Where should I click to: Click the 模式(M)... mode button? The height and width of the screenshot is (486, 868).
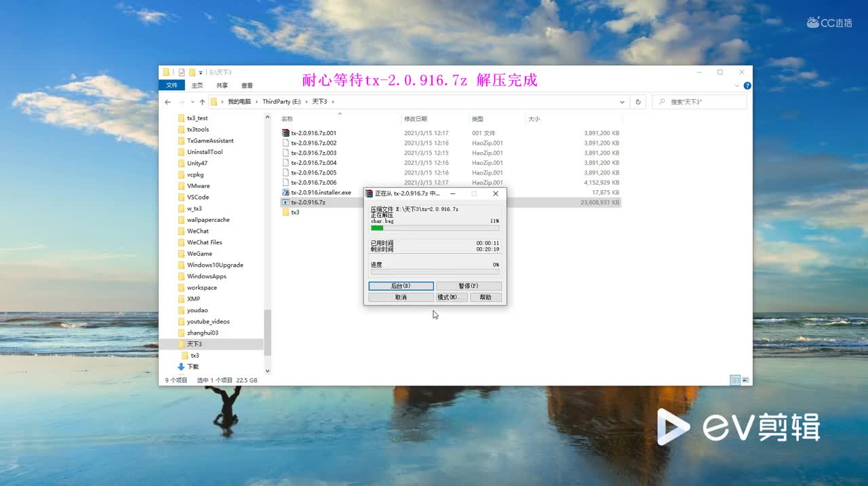tap(452, 297)
